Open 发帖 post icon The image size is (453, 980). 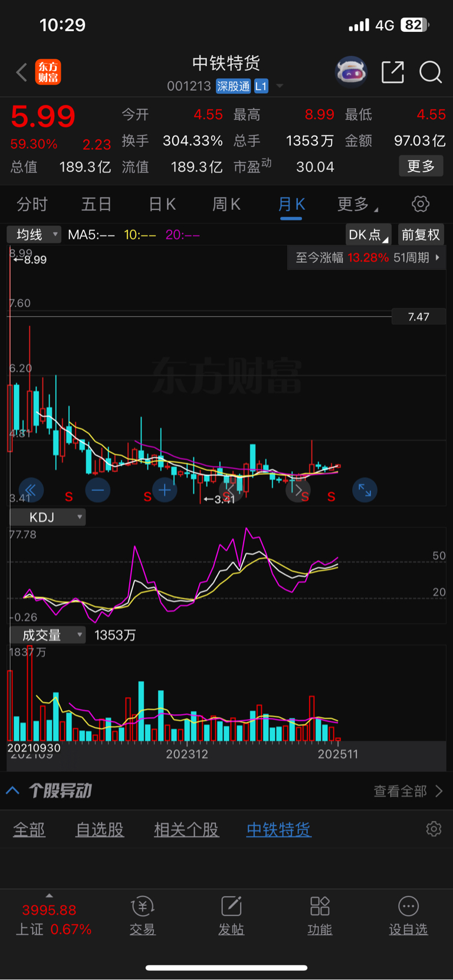tap(231, 906)
